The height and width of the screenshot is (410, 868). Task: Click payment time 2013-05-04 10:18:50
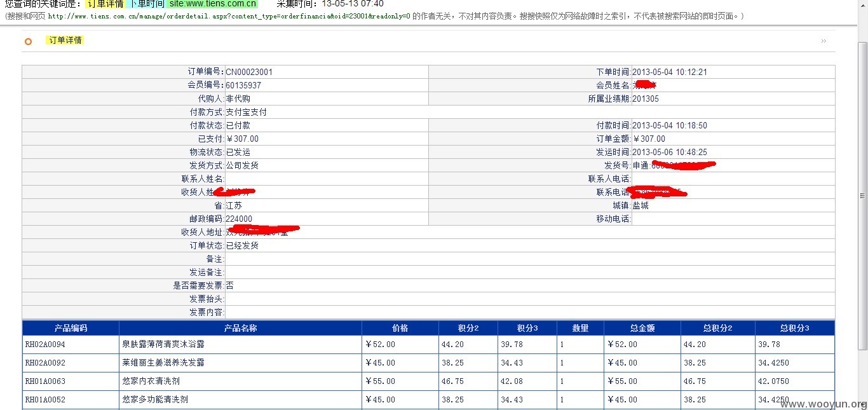(670, 126)
